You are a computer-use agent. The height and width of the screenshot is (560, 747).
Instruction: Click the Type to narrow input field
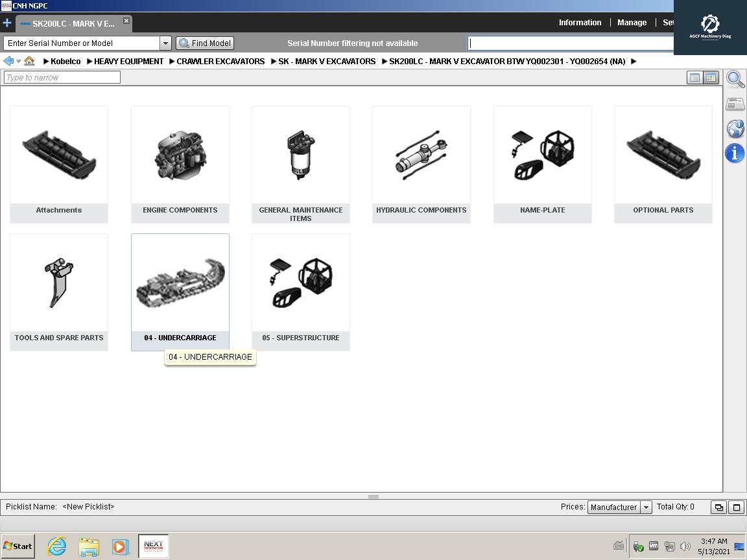(61, 77)
